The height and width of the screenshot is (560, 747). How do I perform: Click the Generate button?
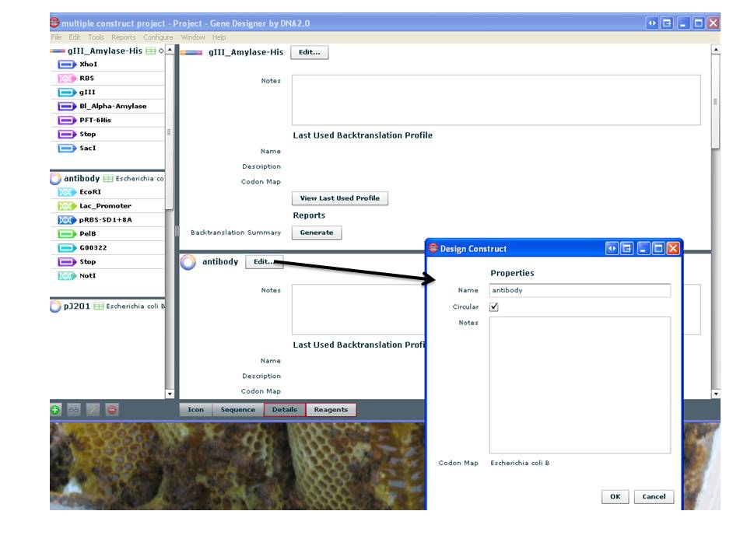(317, 233)
